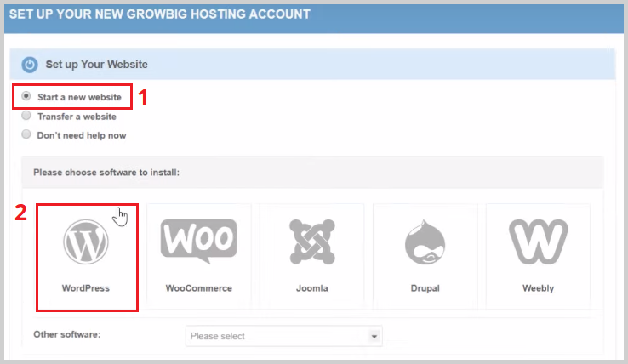Click the Joomla label text

pos(312,288)
